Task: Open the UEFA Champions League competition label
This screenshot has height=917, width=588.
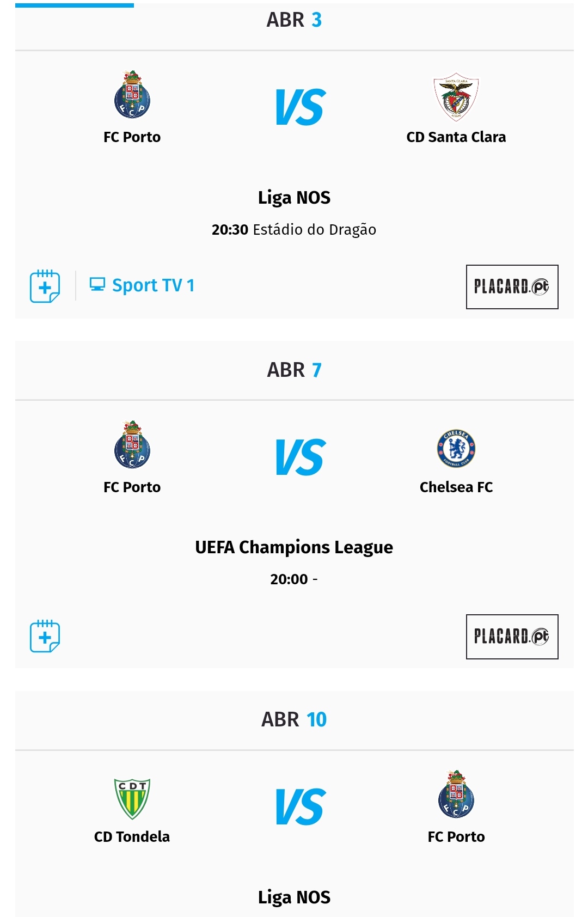Action: [294, 547]
